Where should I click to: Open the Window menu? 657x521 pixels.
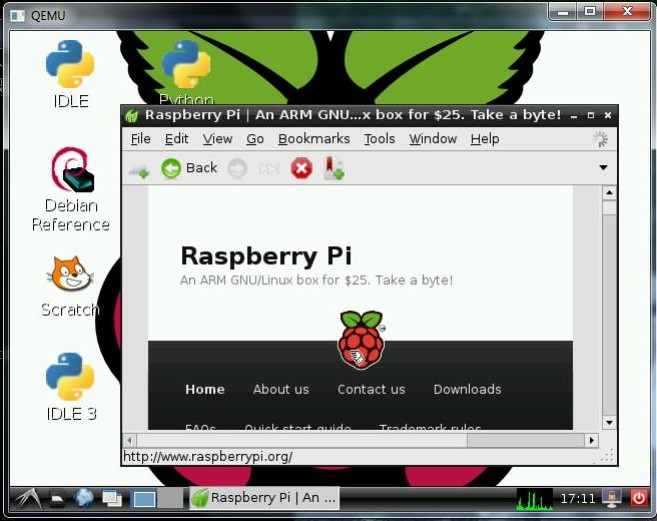(433, 139)
